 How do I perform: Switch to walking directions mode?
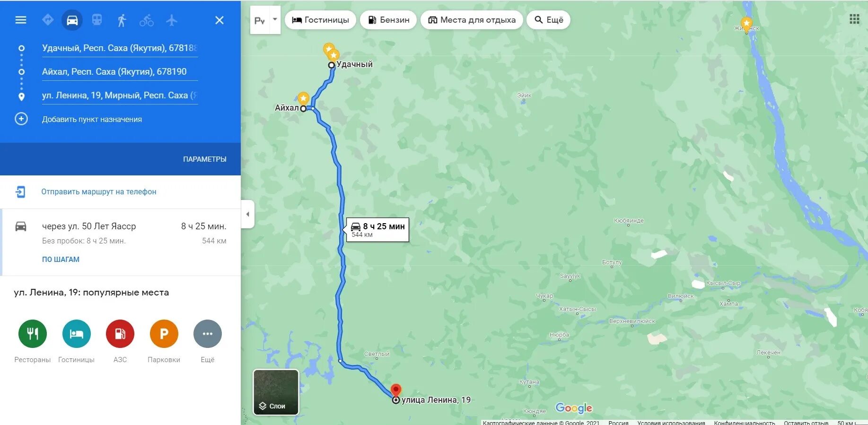click(122, 20)
